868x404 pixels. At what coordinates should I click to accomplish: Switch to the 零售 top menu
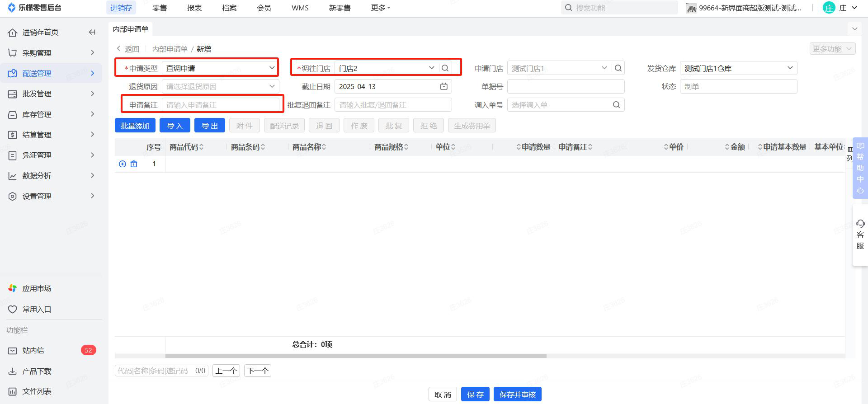coord(160,8)
